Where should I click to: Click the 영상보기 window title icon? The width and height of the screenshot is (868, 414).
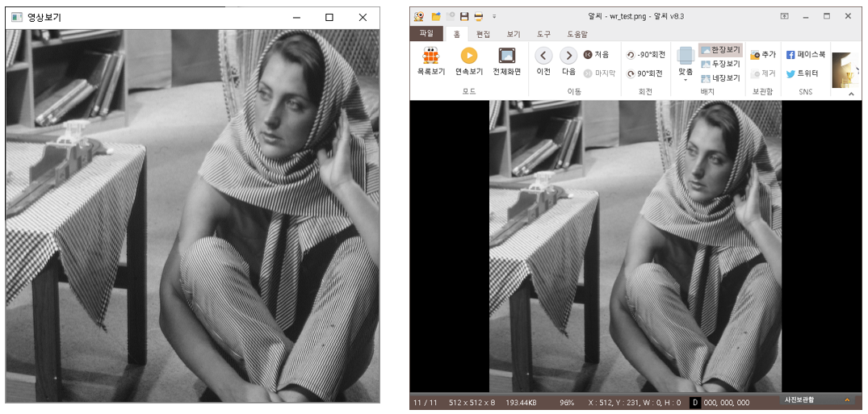[17, 17]
